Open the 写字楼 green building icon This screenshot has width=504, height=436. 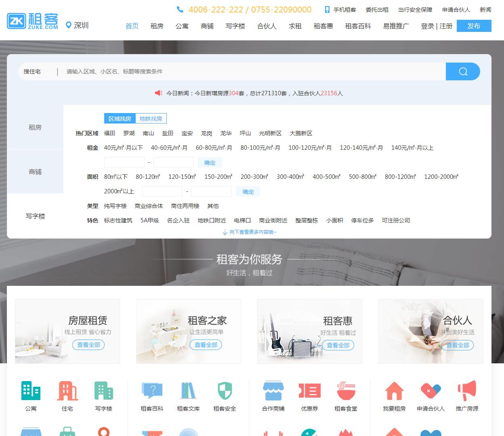pyautogui.click(x=104, y=390)
